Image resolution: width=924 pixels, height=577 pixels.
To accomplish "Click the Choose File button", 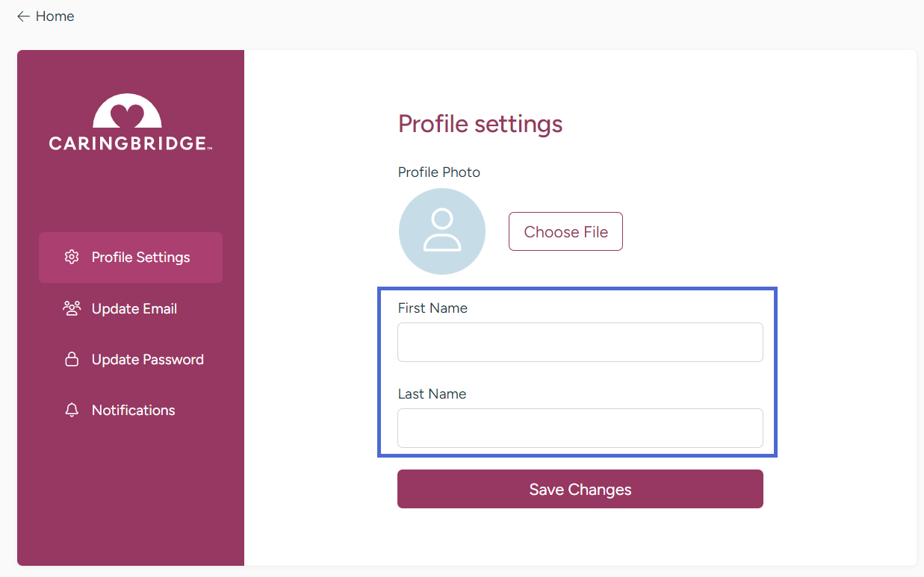I will (x=565, y=231).
